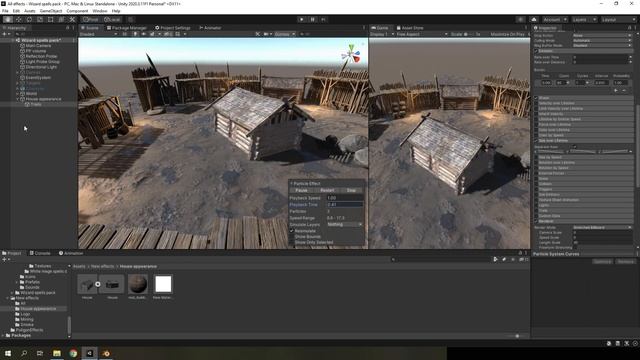
Task: Collapse House appearance in Hierarchy
Action: [x=18, y=99]
